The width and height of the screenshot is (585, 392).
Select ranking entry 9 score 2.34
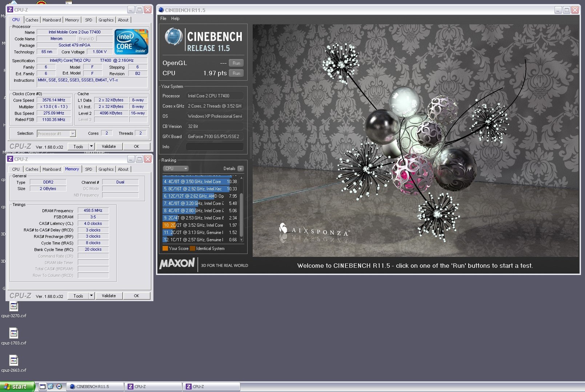coord(200,218)
